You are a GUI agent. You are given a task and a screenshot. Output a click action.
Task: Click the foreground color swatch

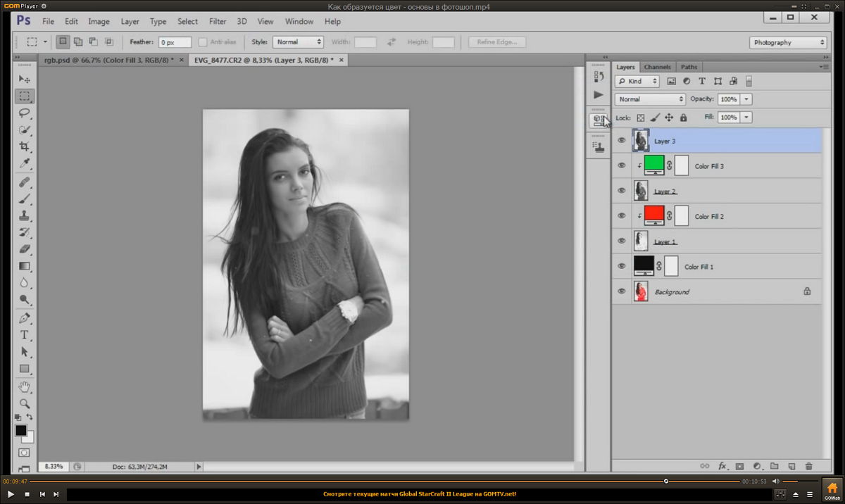tap(20, 430)
